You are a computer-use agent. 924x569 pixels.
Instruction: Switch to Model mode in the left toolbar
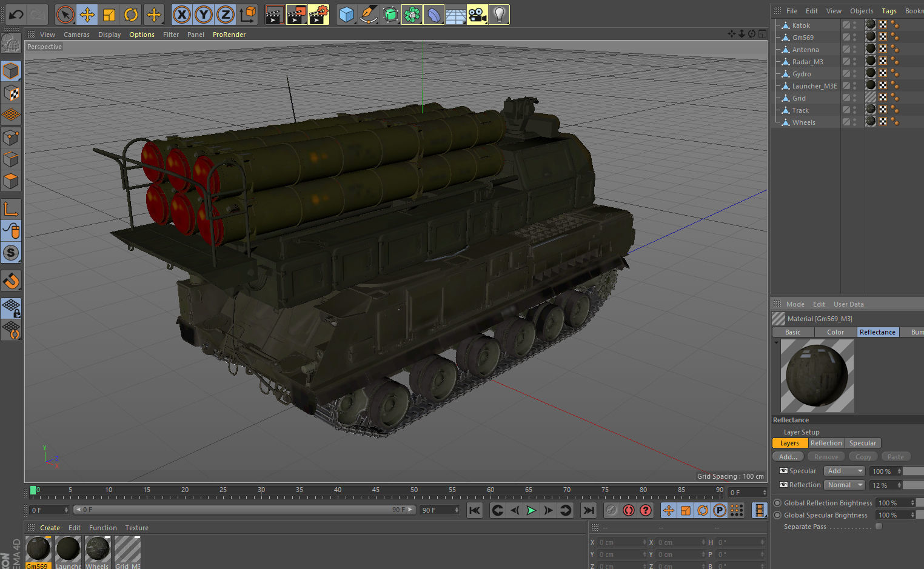coord(11,72)
